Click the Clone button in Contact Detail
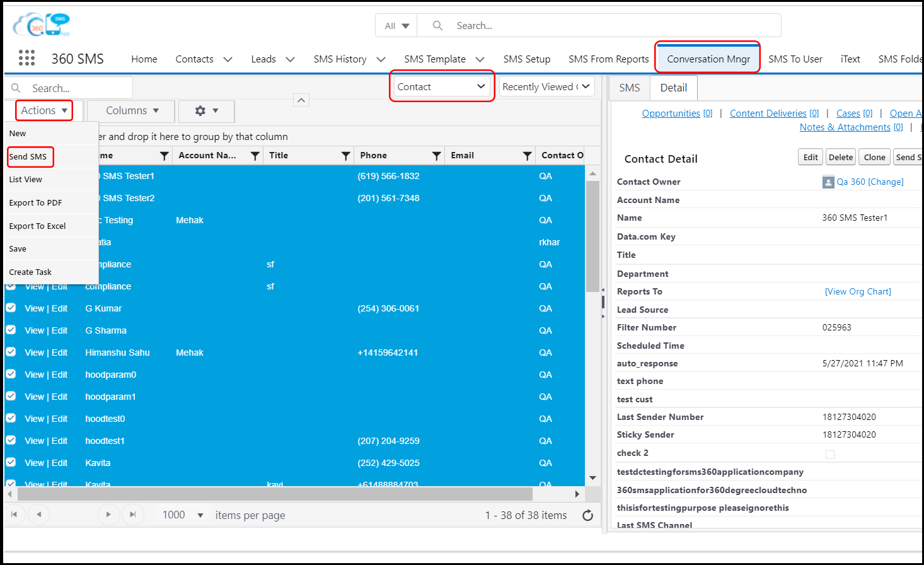The image size is (924, 565). [875, 157]
